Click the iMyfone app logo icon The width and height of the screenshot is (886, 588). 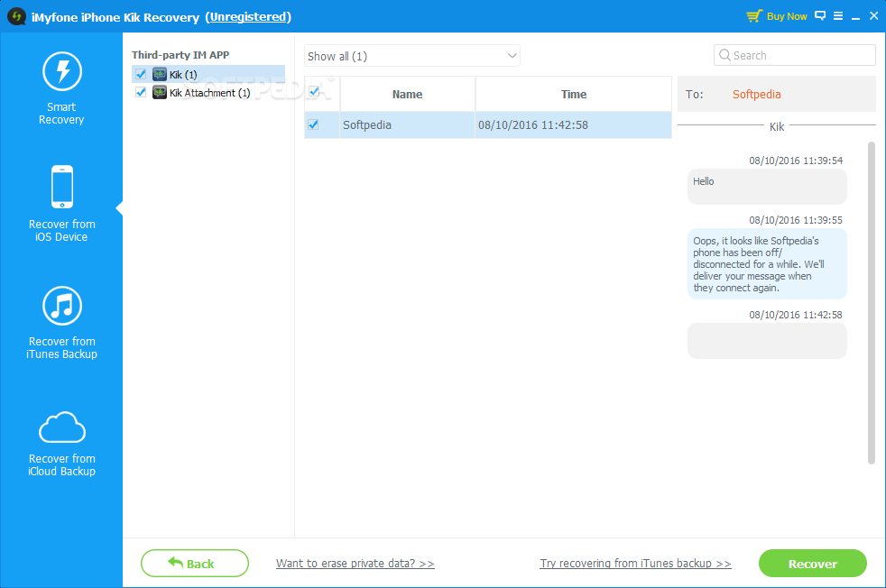pyautogui.click(x=16, y=16)
